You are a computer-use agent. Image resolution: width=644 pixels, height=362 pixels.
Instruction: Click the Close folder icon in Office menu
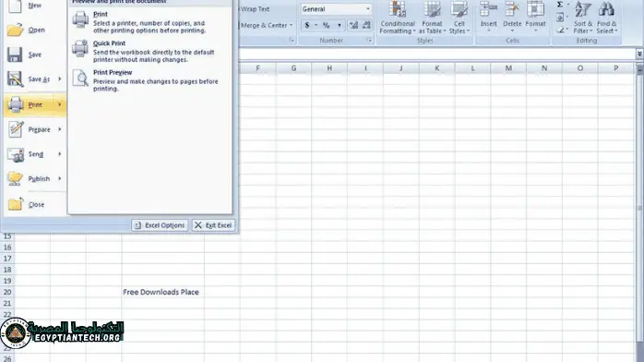(16, 204)
